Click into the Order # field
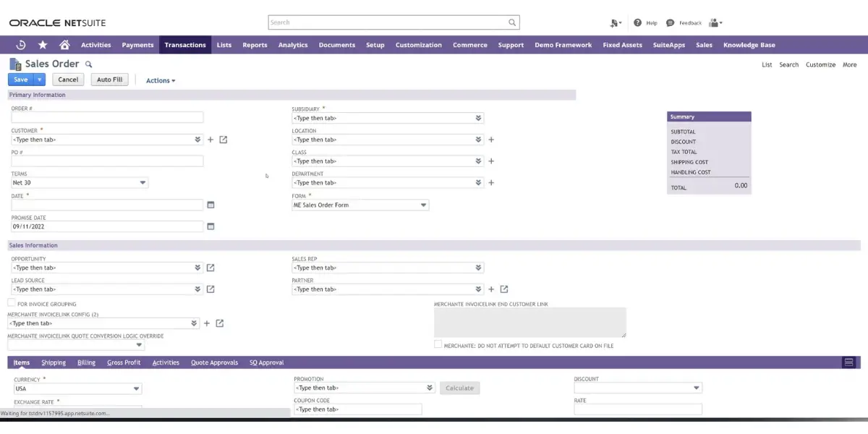This screenshot has height=434, width=868. point(107,117)
